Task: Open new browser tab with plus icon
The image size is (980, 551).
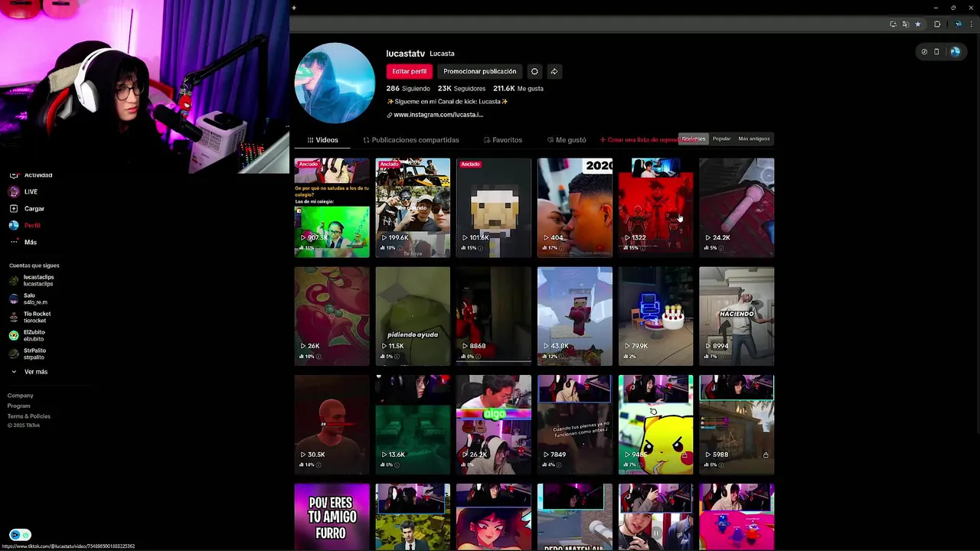Action: 294,8
